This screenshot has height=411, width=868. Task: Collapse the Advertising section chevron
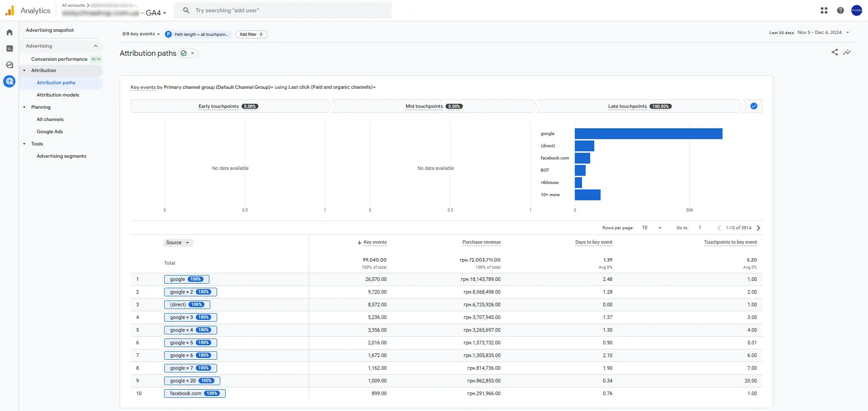[x=96, y=46]
